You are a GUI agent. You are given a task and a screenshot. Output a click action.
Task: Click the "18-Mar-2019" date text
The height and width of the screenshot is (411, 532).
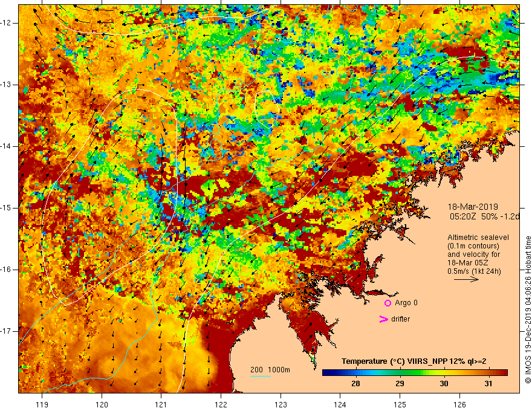[x=473, y=207]
